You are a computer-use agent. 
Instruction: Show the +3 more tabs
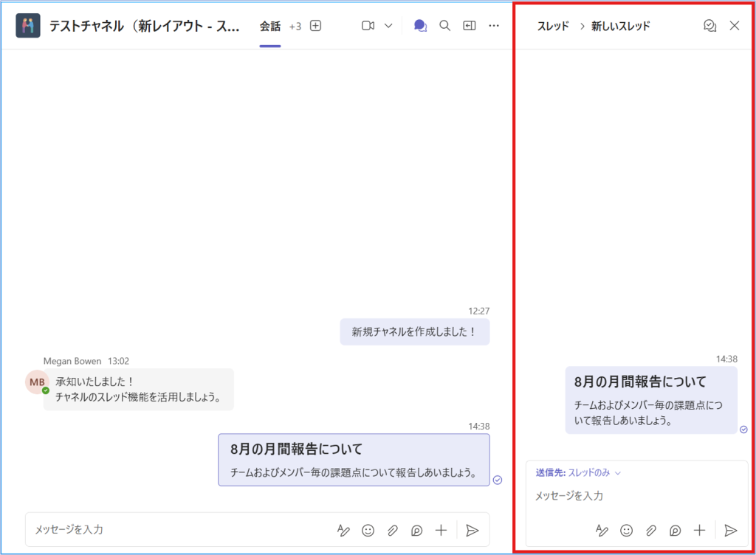(x=295, y=27)
